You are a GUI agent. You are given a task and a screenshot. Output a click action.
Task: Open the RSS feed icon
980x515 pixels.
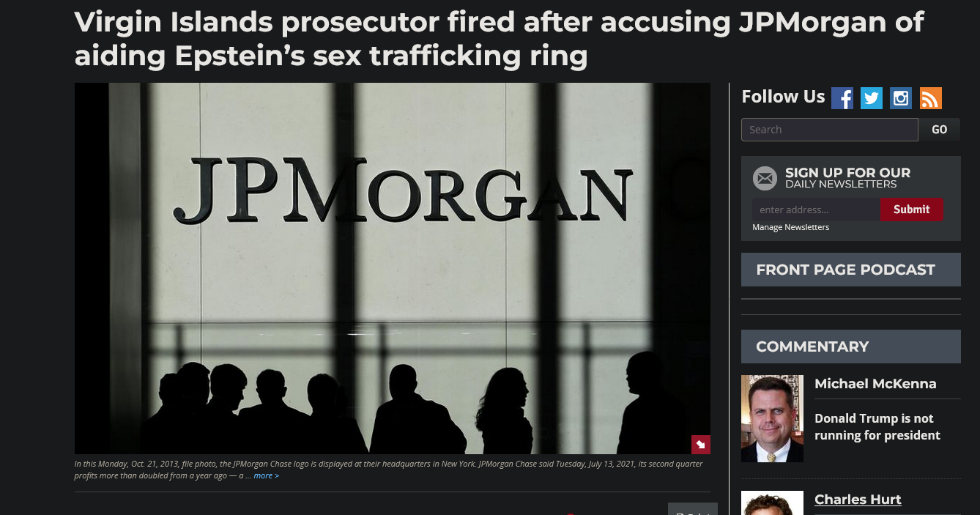point(931,98)
